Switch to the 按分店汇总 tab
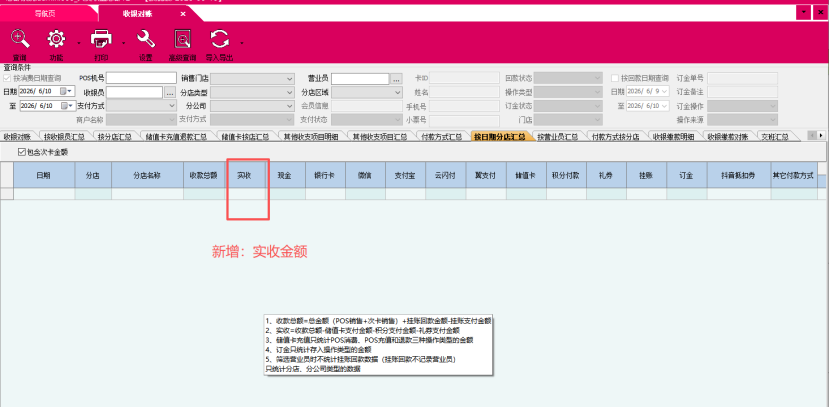Screen dimensions: 829x407 [x=114, y=137]
